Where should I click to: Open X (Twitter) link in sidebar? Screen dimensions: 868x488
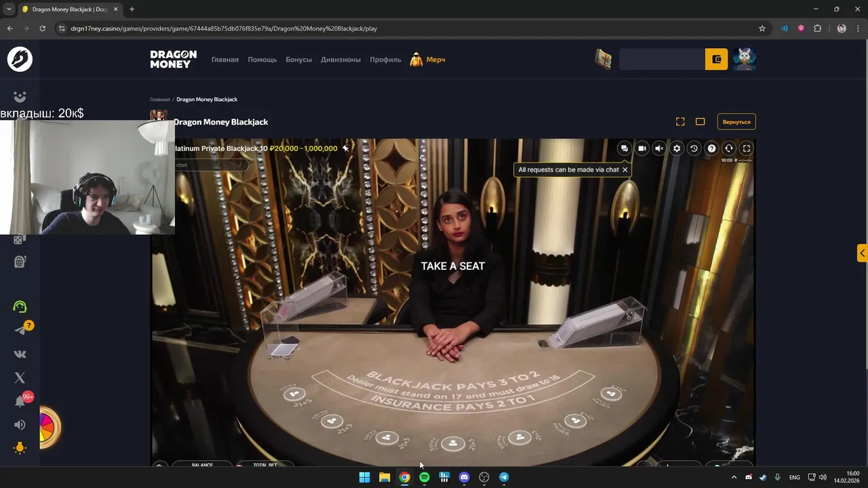point(20,378)
